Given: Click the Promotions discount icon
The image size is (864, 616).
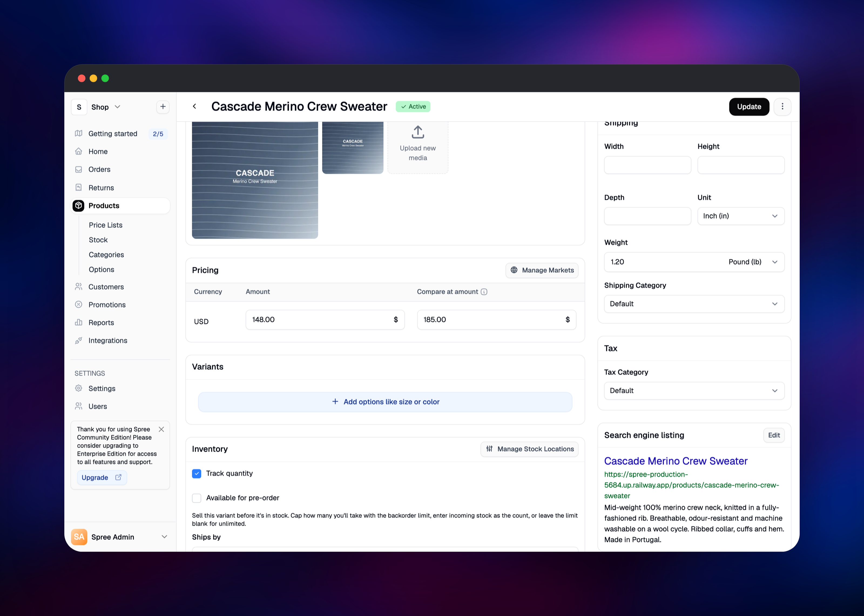Looking at the screenshot, I should [x=79, y=305].
